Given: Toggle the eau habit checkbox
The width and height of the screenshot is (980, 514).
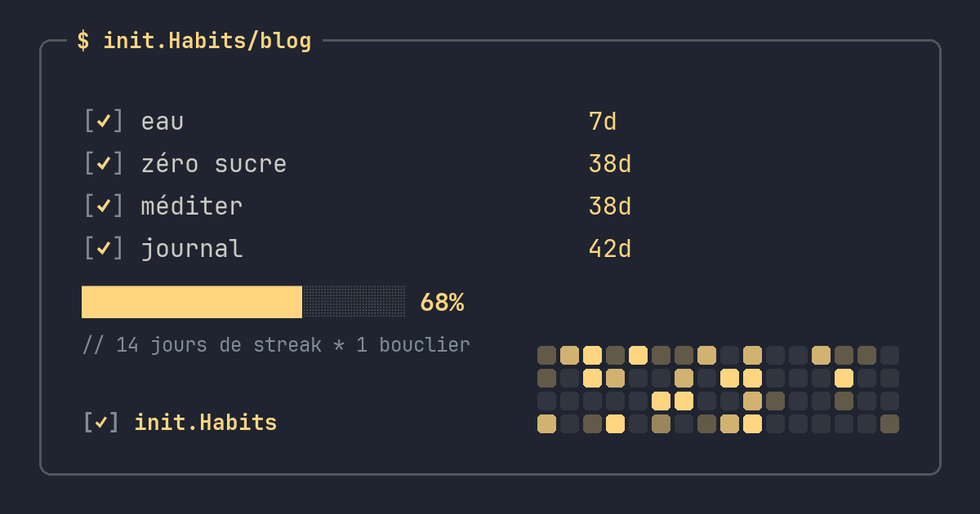Looking at the screenshot, I should click(x=104, y=122).
